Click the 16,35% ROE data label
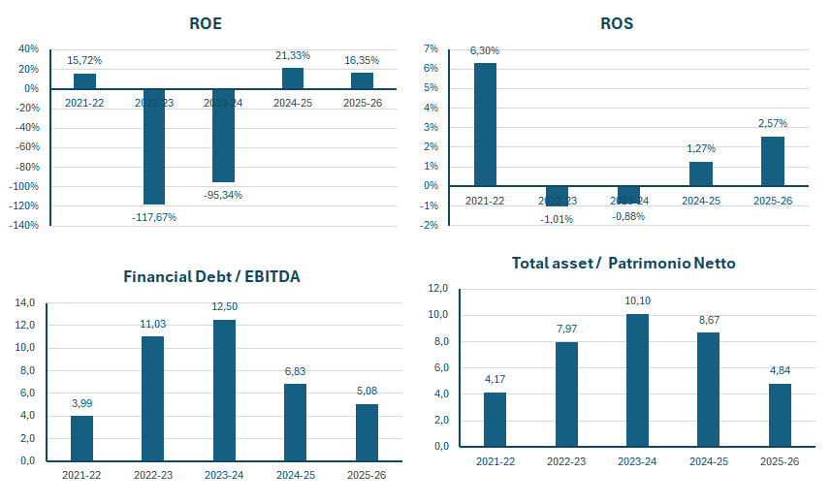831x504 pixels. 362,60
